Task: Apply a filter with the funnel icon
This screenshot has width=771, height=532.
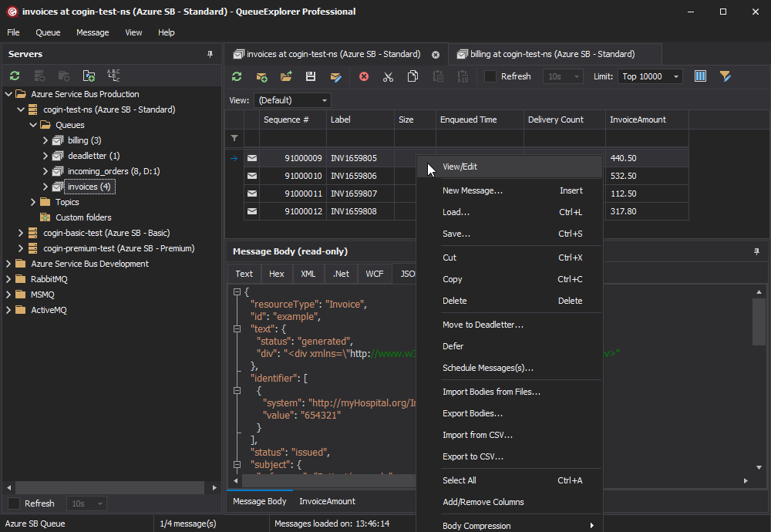Action: click(x=726, y=76)
